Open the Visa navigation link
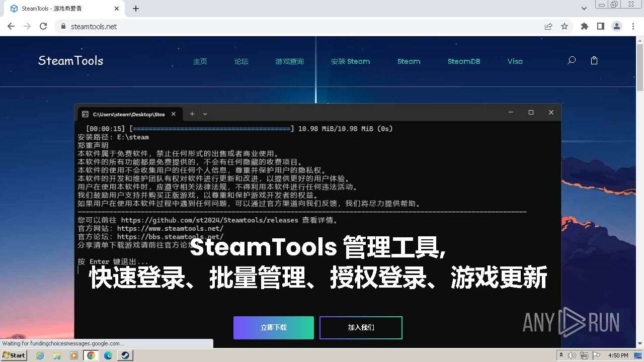644x362 pixels. pyautogui.click(x=515, y=61)
